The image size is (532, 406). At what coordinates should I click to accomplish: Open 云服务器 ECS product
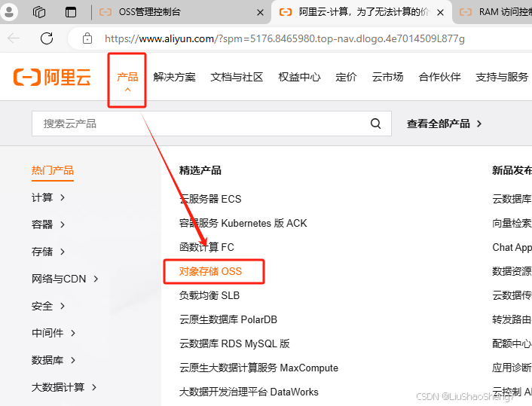[210, 199]
